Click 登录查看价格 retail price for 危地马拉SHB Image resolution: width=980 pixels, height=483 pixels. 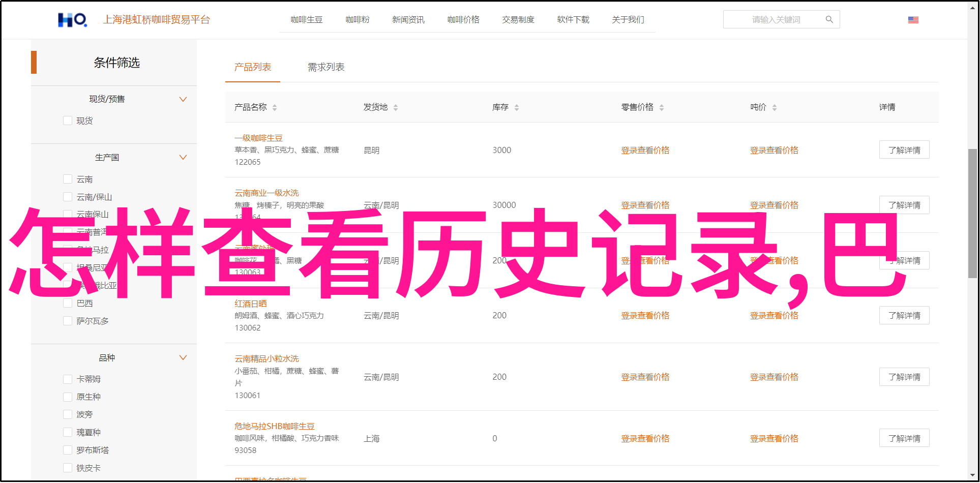pyautogui.click(x=645, y=438)
